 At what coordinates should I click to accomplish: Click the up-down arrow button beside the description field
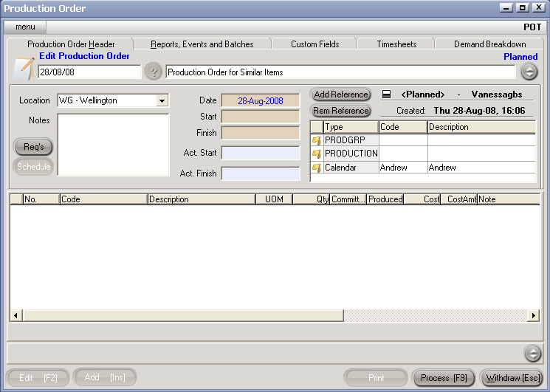(x=529, y=72)
